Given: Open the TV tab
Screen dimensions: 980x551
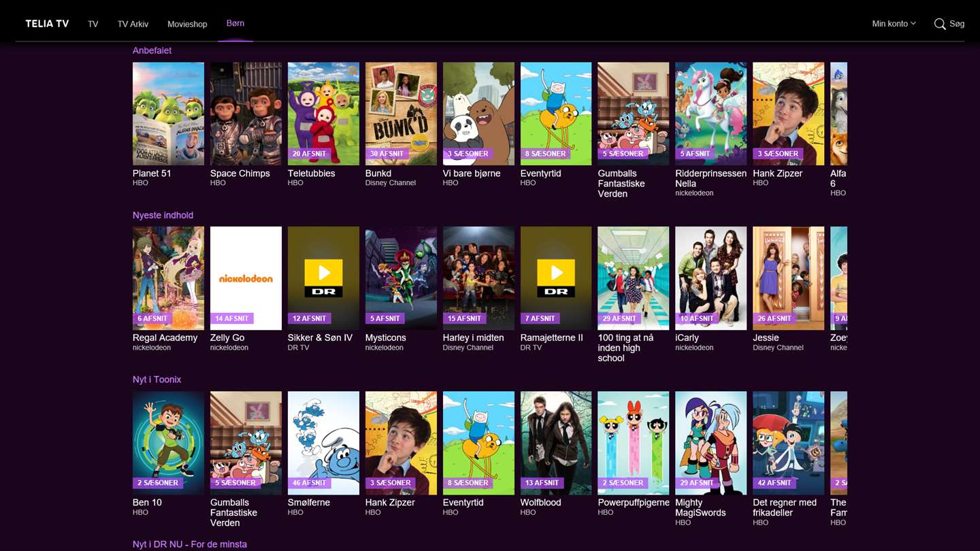Looking at the screenshot, I should click(93, 24).
